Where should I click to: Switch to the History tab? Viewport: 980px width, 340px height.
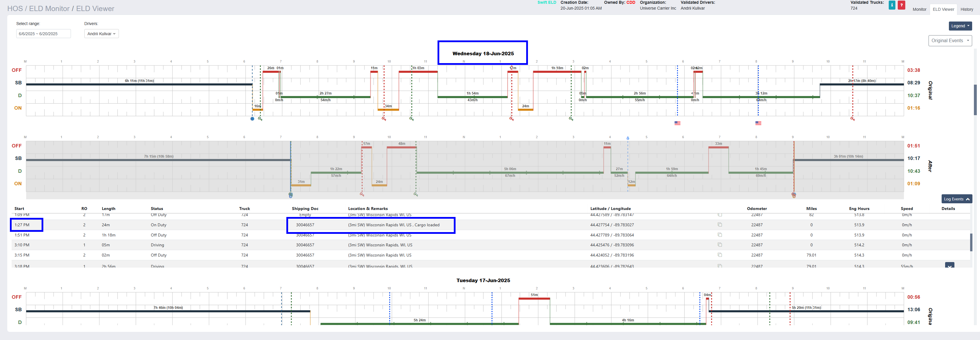pyautogui.click(x=966, y=10)
